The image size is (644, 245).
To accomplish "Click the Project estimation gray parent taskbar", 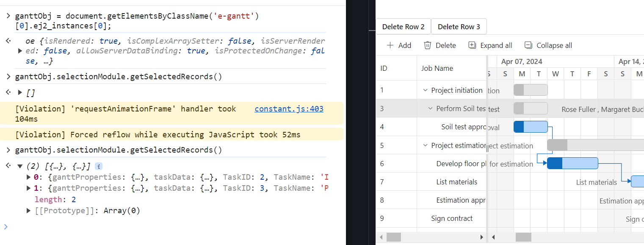I will (595, 145).
